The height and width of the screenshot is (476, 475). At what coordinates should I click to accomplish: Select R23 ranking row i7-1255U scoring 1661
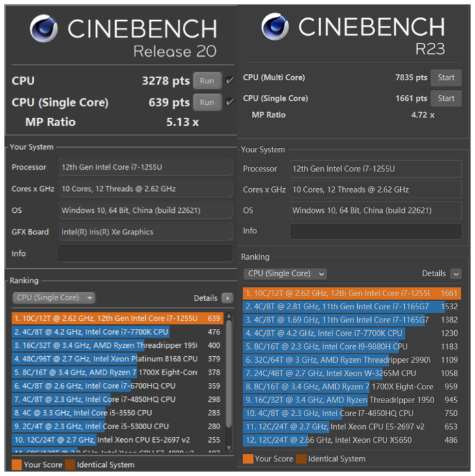[352, 293]
